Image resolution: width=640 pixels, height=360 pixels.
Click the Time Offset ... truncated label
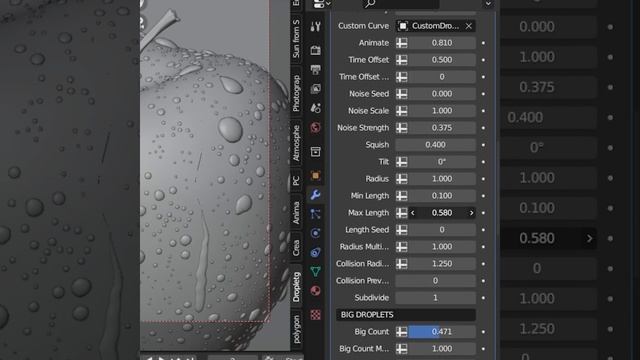(364, 77)
